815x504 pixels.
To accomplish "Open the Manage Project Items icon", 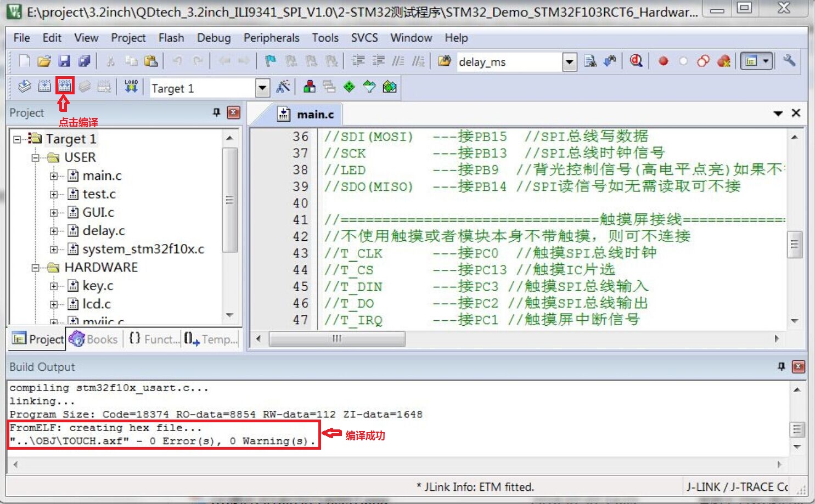I will coord(310,87).
